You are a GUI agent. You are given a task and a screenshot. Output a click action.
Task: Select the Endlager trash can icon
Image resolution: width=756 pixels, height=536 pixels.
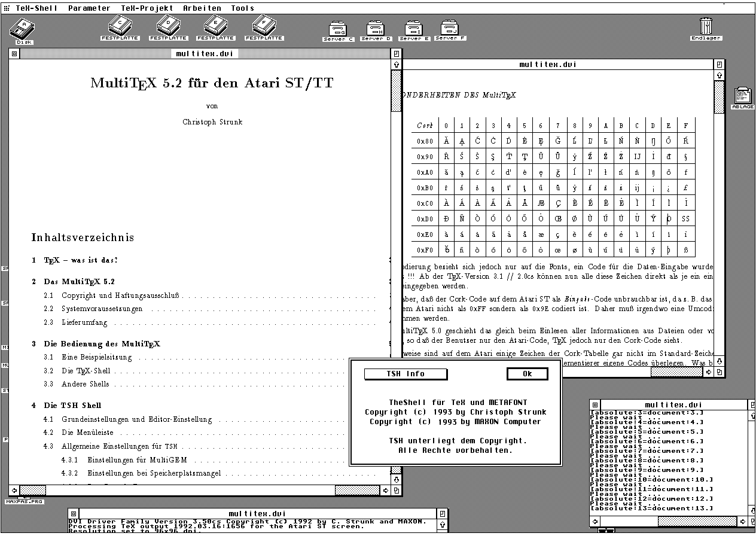[706, 29]
